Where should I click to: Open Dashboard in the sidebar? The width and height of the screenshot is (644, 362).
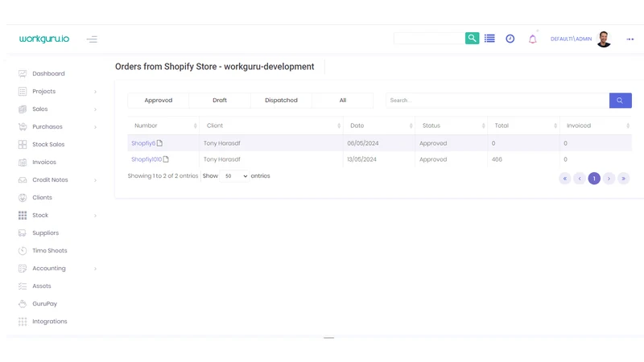click(x=48, y=74)
